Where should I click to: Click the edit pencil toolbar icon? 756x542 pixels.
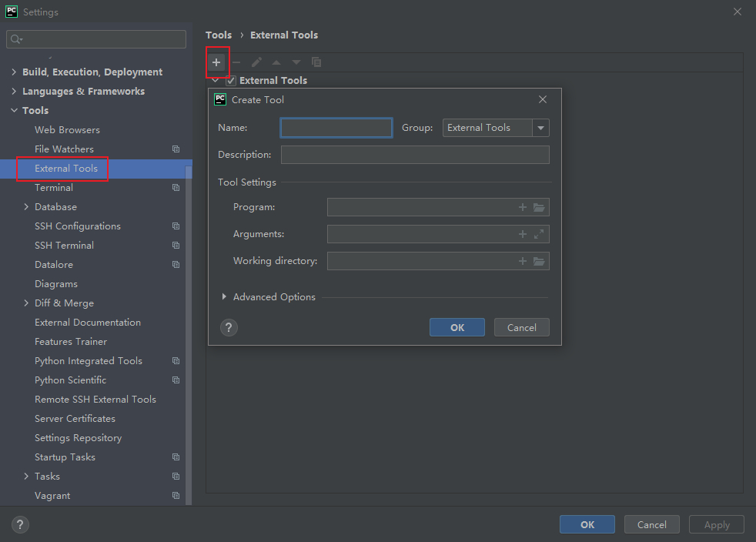pos(257,62)
